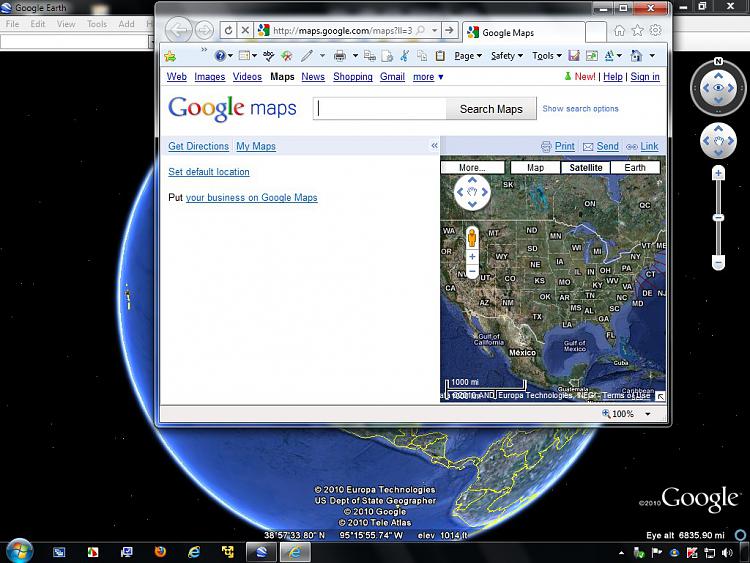Click the browser Forward arrow button
Image resolution: width=750 pixels, height=563 pixels.
(204, 31)
